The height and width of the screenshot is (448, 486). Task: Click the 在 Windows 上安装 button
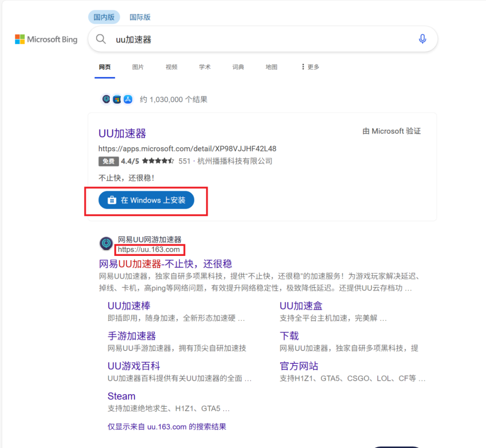point(146,200)
